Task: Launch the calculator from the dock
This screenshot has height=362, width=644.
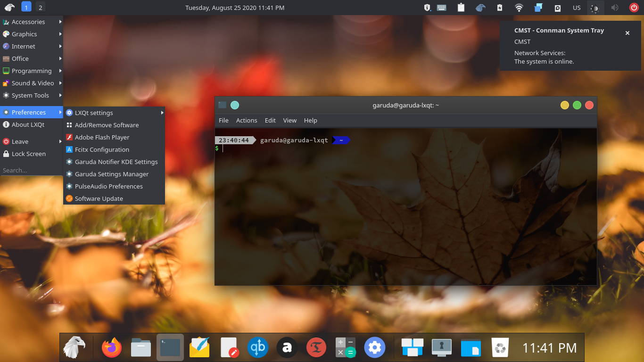Action: pyautogui.click(x=346, y=348)
